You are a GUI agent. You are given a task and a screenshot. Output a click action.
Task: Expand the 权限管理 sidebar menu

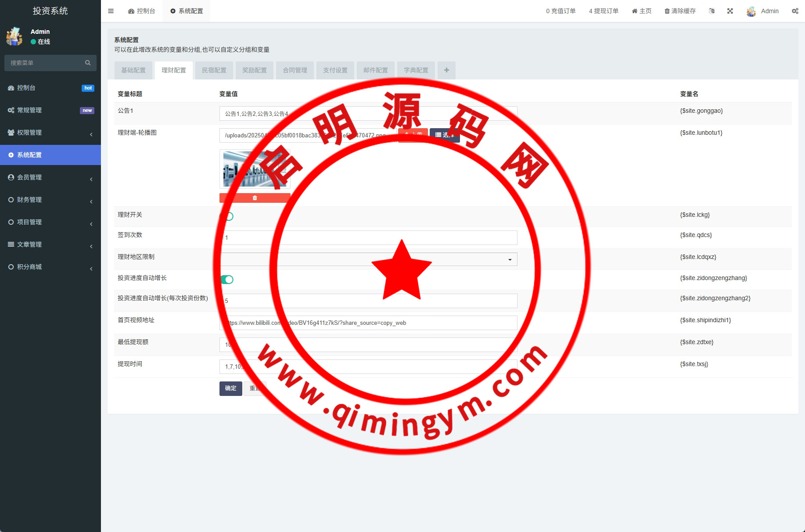tap(50, 133)
